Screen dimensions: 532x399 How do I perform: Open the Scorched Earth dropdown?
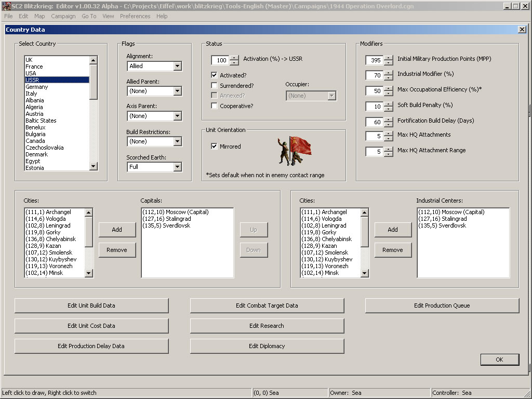click(178, 167)
